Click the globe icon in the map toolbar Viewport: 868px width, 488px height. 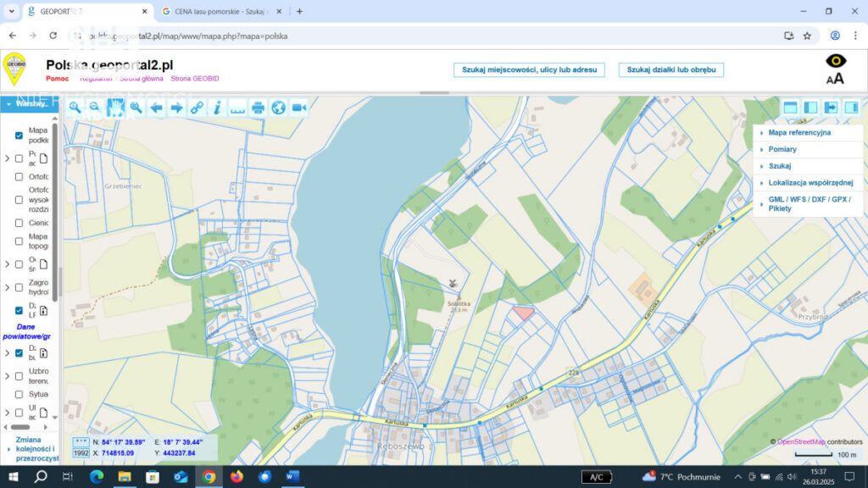pyautogui.click(x=279, y=108)
